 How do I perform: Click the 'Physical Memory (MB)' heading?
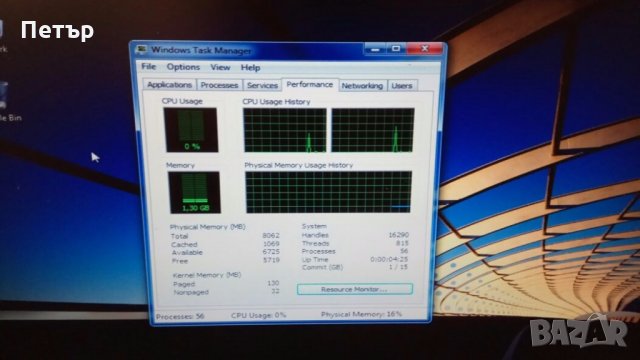(207, 227)
